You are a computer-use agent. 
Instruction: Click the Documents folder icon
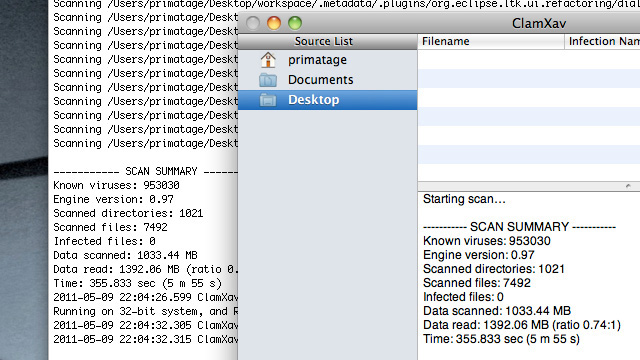pos(268,80)
